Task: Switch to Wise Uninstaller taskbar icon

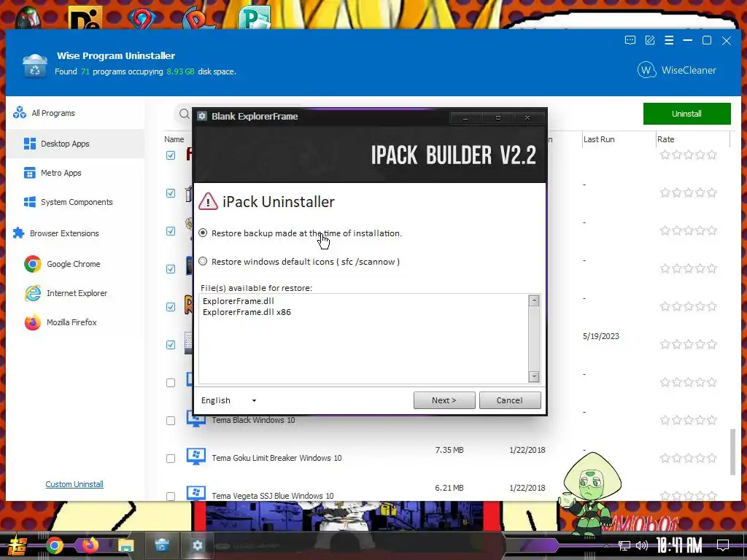Action: pyautogui.click(x=162, y=545)
